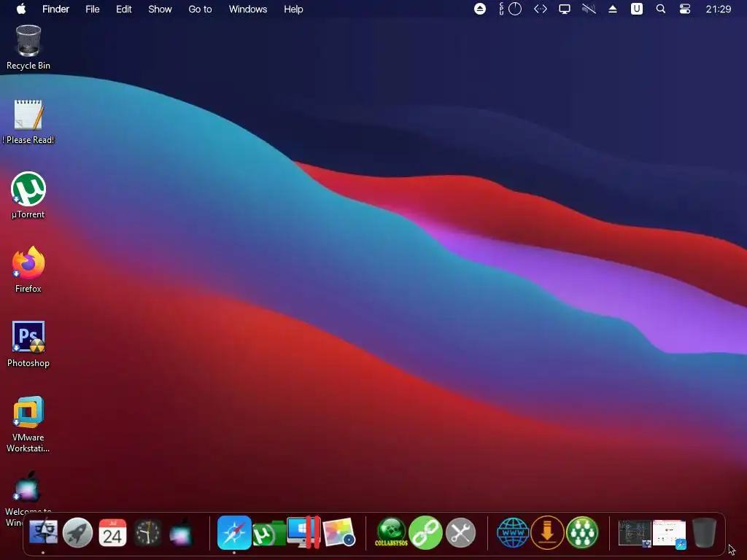This screenshot has height=560, width=747.
Task: Click the green people group dock icon
Action: [582, 532]
